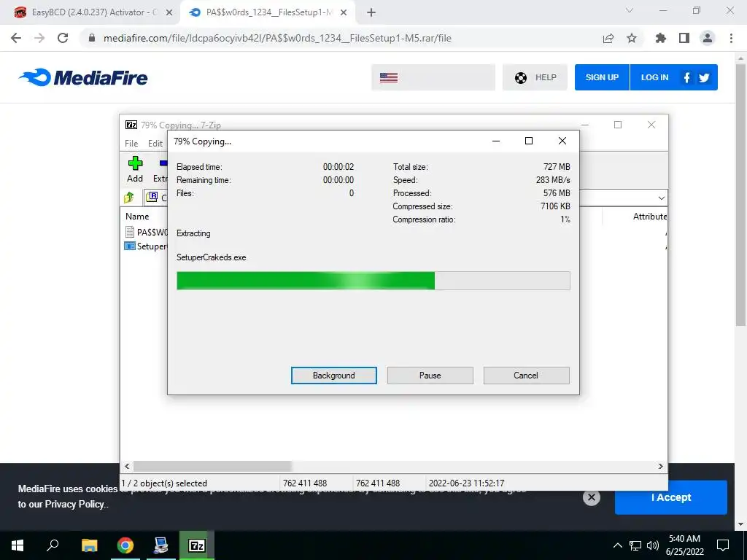Click the network tray icon
Viewport: 747px width, 560px height.
[x=635, y=545]
